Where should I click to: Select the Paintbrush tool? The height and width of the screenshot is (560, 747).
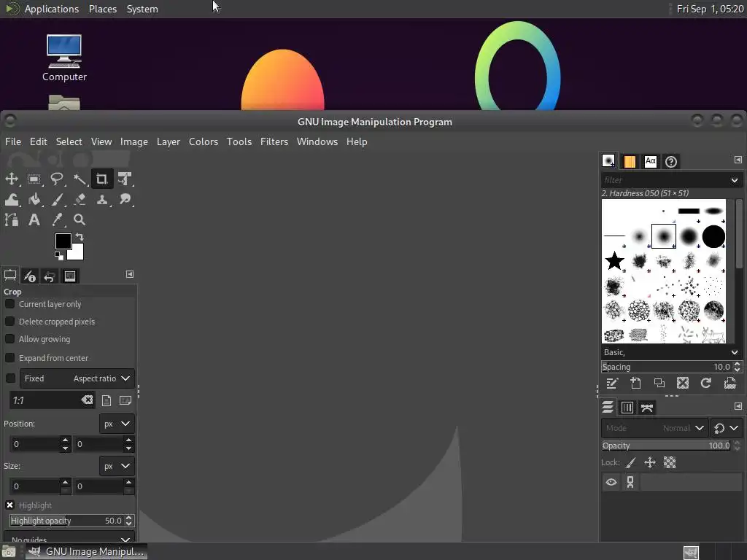click(57, 200)
